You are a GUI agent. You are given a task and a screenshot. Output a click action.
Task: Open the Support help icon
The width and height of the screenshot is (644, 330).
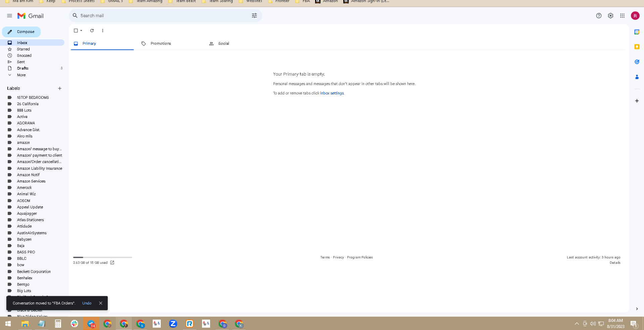pyautogui.click(x=599, y=16)
